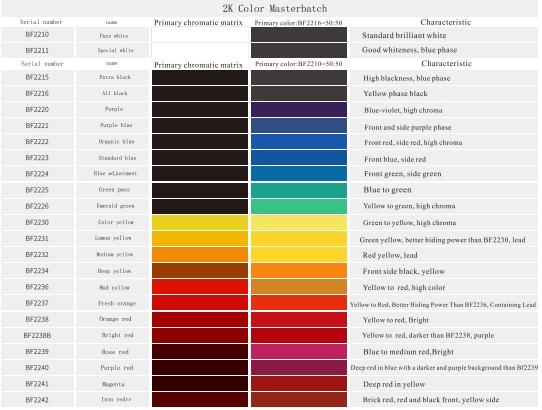Select the BF2232 Medium yellow orange matrix swatch
542x410 pixels.
(200, 254)
